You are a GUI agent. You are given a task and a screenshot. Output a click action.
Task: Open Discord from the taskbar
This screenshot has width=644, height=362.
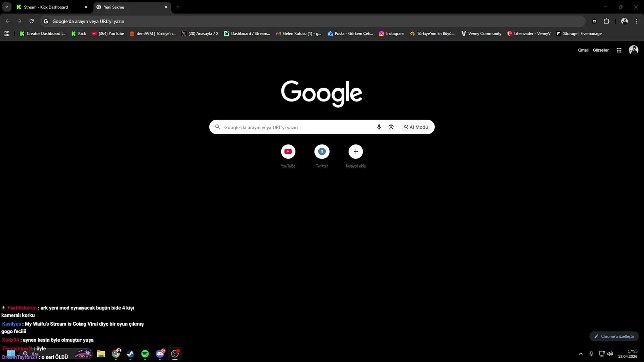tap(160, 354)
